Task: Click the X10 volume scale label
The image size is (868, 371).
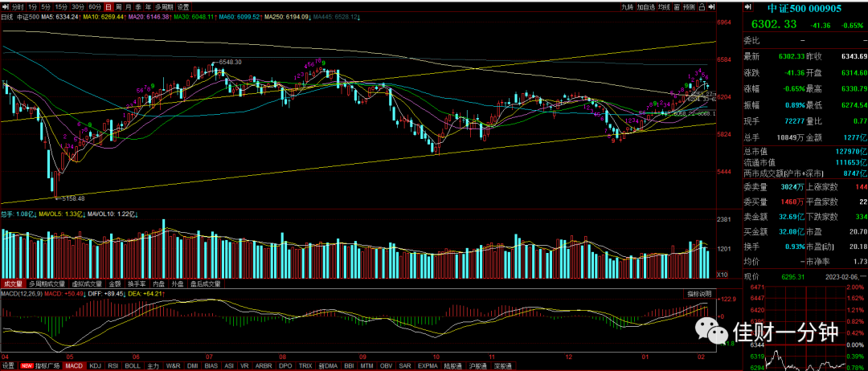Action: (722, 275)
